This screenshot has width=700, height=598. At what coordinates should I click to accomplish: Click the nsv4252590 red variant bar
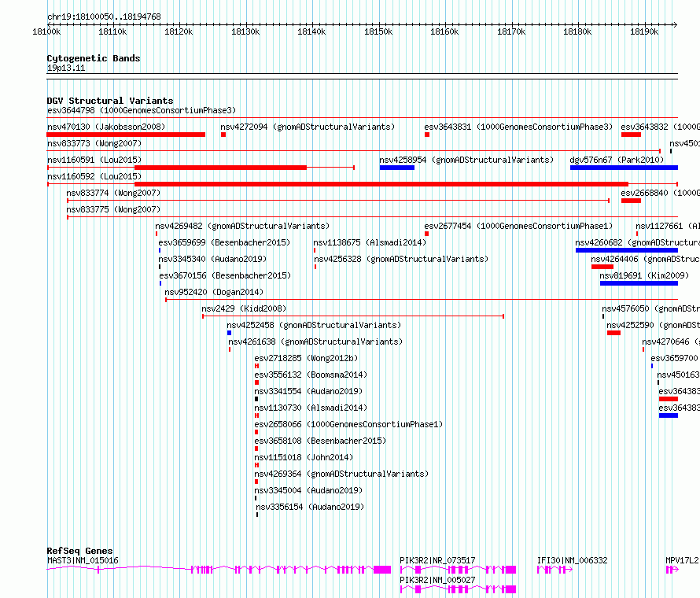(613, 333)
